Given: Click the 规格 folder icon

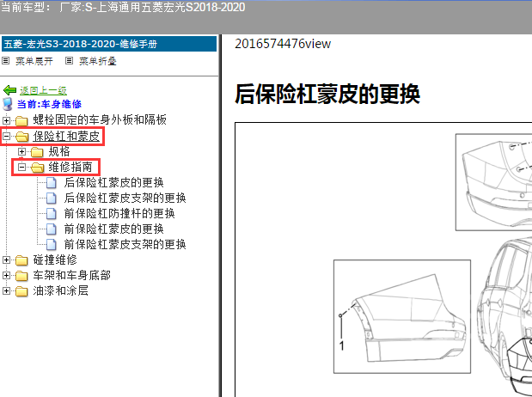Looking at the screenshot, I should coord(37,152).
